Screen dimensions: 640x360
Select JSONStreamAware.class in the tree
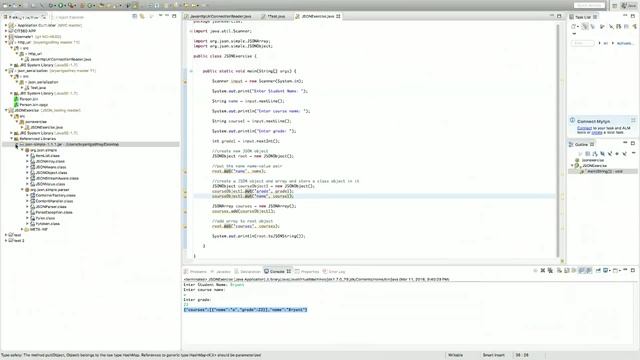57,178
